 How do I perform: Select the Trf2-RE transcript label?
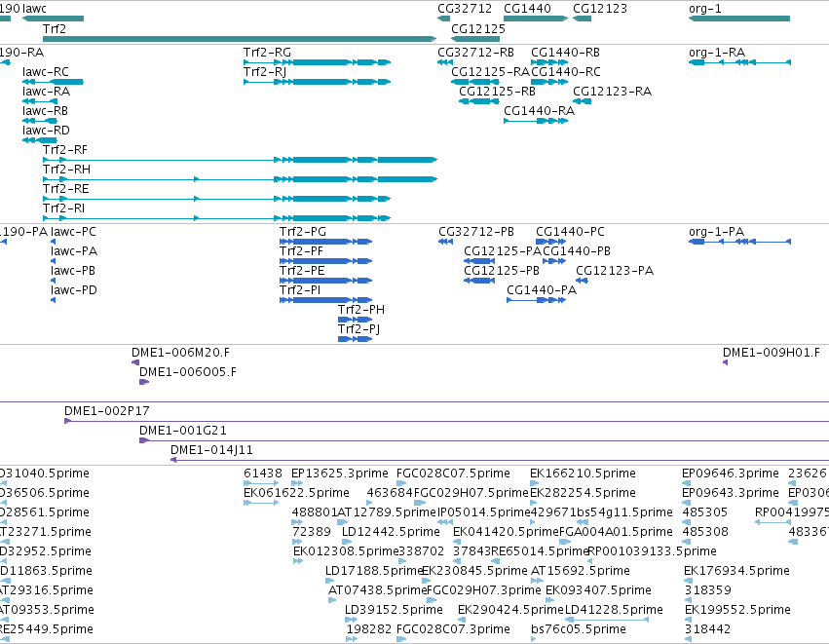tap(65, 189)
